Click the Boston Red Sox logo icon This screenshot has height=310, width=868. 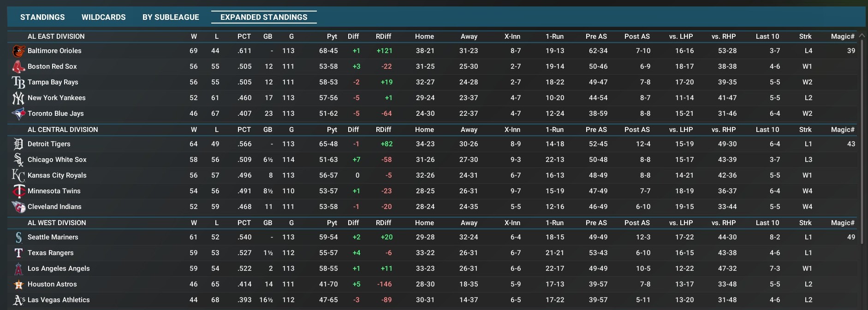click(18, 67)
